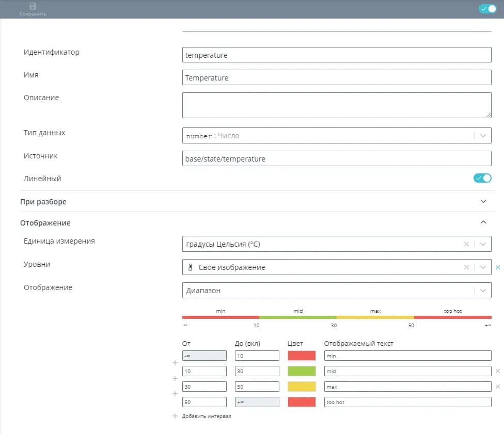Expand the При разборе section
The image size is (504, 434).
pyautogui.click(x=483, y=202)
